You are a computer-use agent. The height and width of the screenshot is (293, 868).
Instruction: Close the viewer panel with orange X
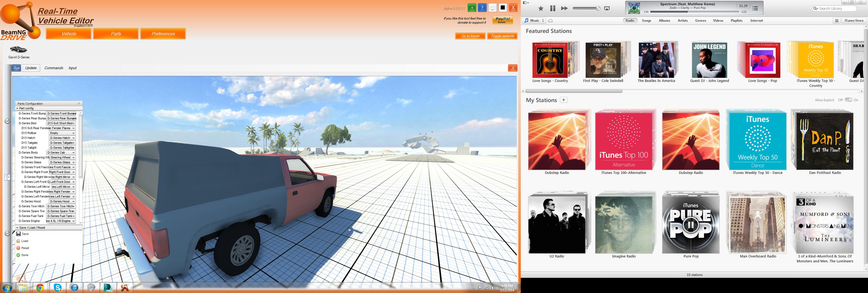tap(513, 68)
